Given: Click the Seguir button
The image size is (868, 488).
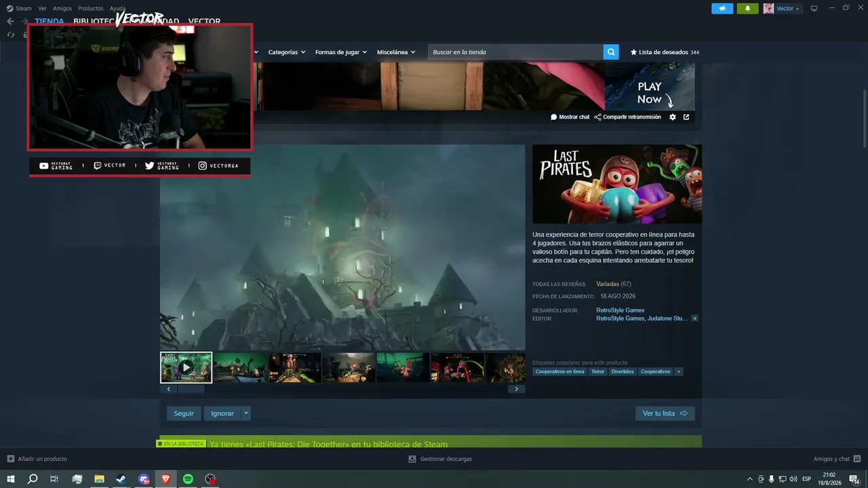Looking at the screenshot, I should [184, 413].
